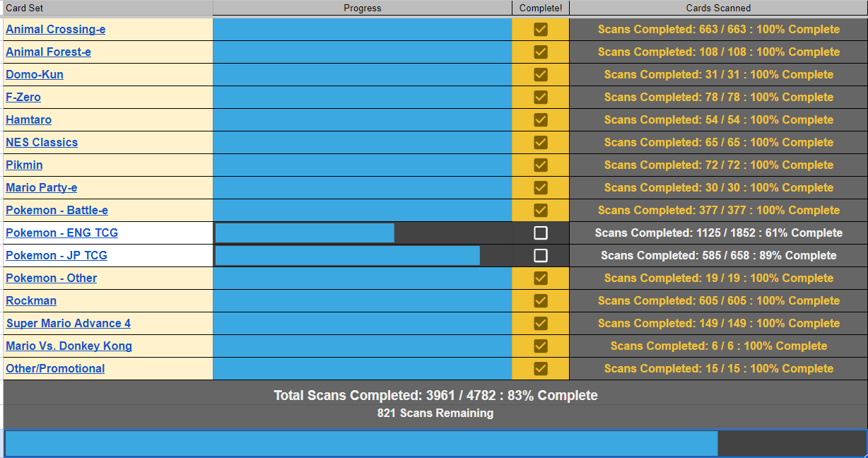The width and height of the screenshot is (868, 458).
Task: Select the '54 / 54' scans completed cell
Action: 718,119
